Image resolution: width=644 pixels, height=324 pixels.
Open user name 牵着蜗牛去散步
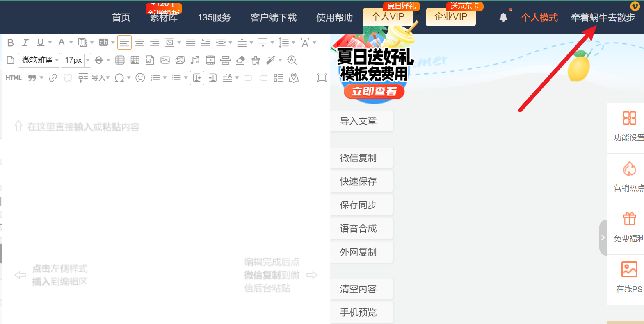click(603, 18)
